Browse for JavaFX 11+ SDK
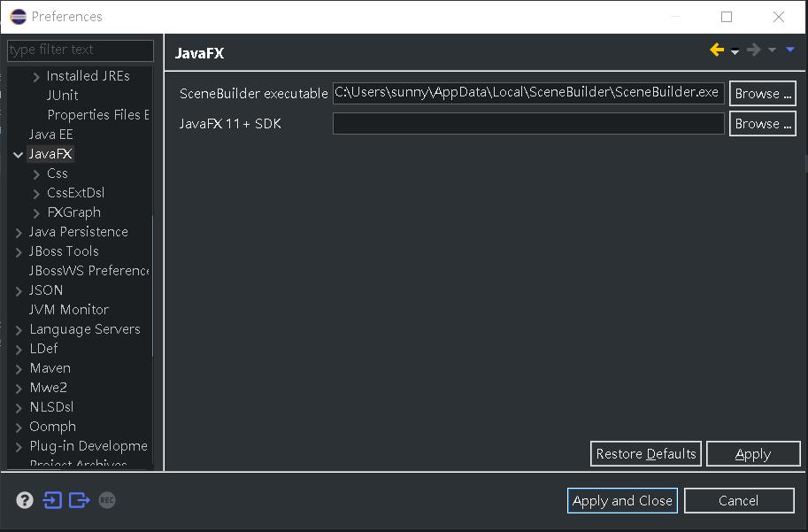The height and width of the screenshot is (532, 808). [763, 124]
